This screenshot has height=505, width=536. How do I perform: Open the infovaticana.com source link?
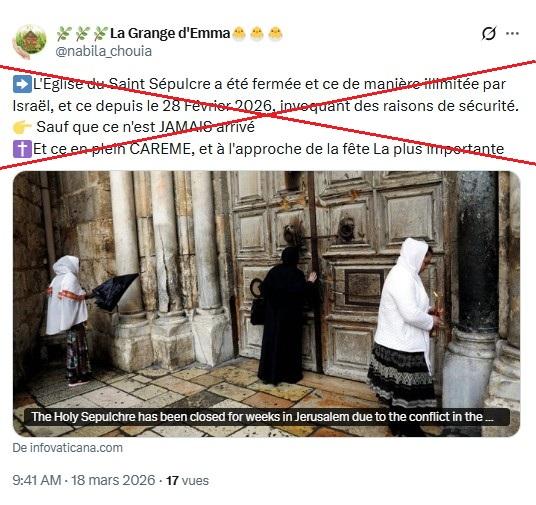pyautogui.click(x=68, y=448)
